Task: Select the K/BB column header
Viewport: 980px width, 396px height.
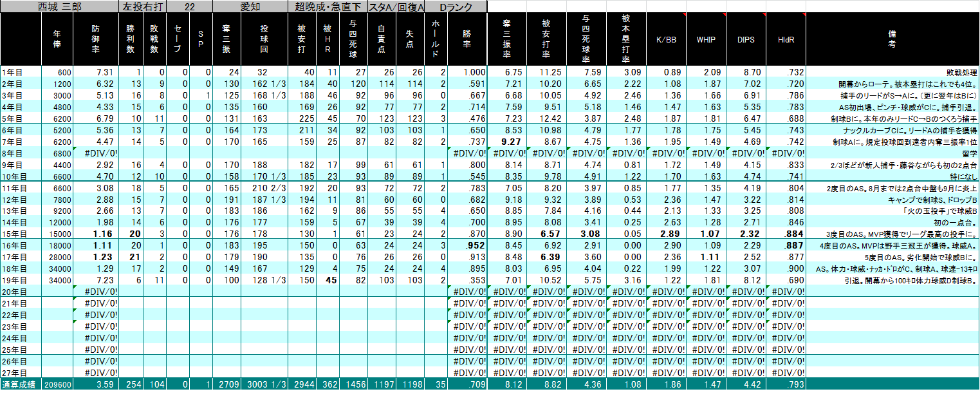Action: [666, 39]
